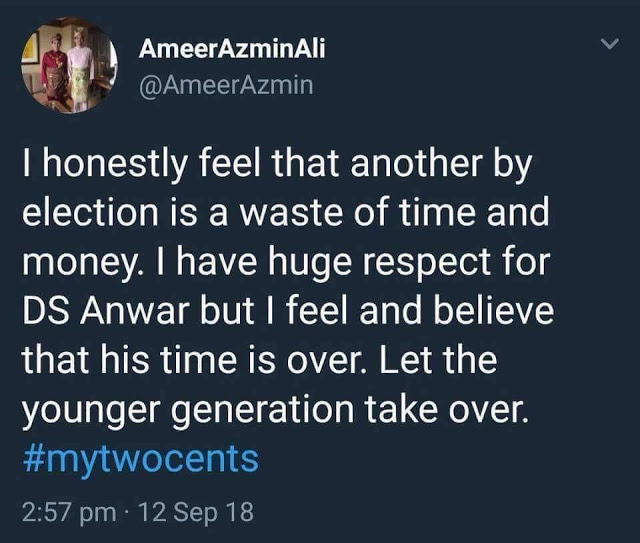Click the @AmeerAzmin handle

[x=226, y=85]
